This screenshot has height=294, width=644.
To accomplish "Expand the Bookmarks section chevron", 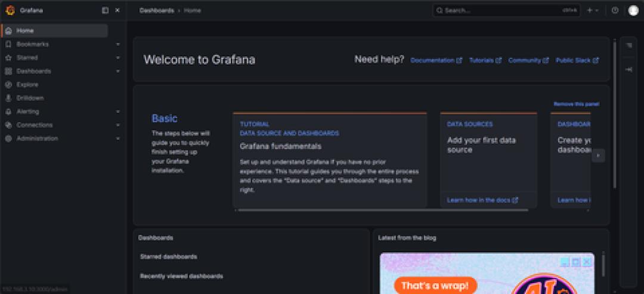I will pos(118,44).
